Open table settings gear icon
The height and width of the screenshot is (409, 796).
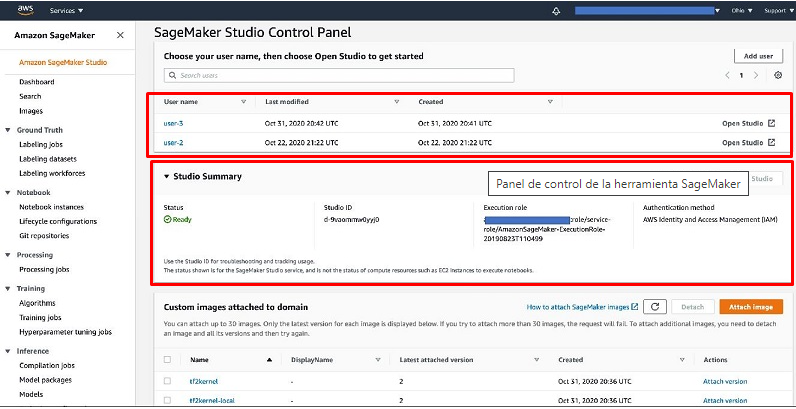tap(778, 75)
